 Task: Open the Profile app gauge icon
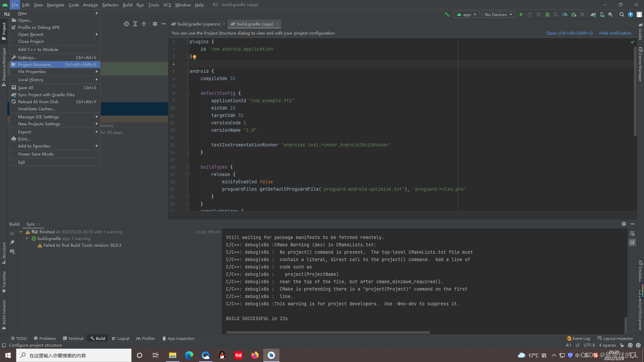coord(565,14)
